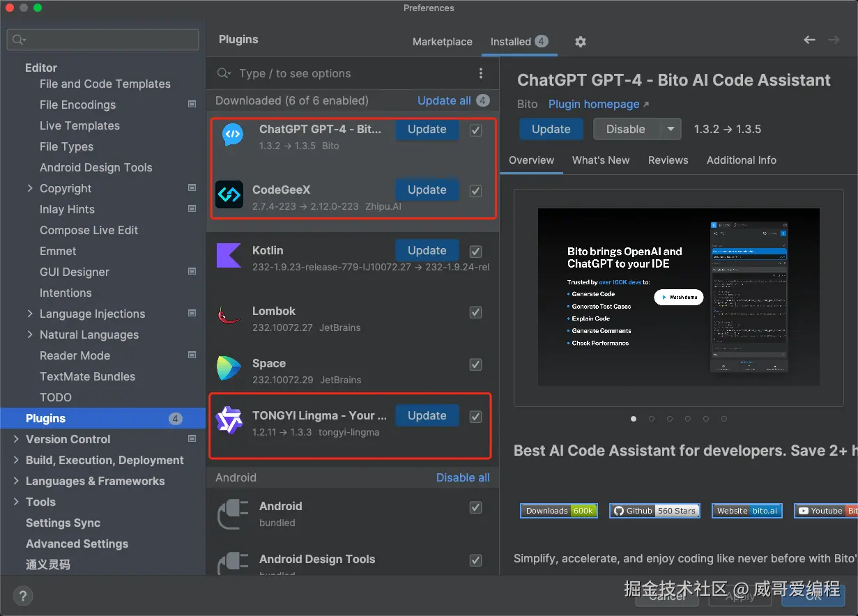Select the second screenshot carousel dot
This screenshot has width=858, height=616.
tap(652, 419)
